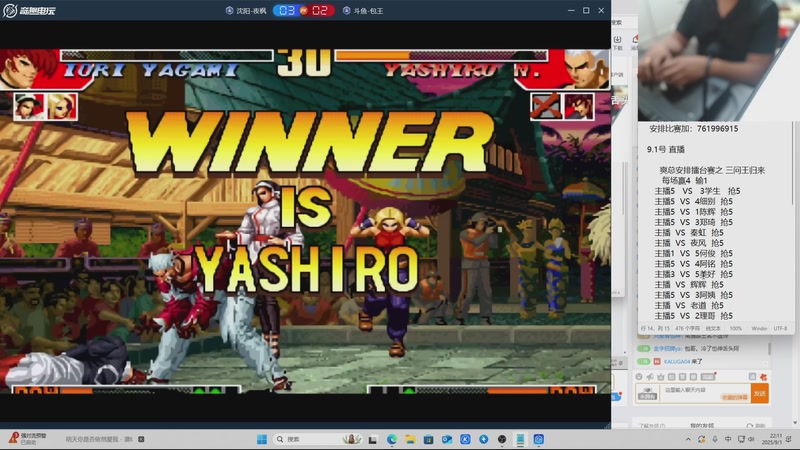This screenshot has width=800, height=450.
Task: Toggle the 中 input method indicator
Action: 728,439
